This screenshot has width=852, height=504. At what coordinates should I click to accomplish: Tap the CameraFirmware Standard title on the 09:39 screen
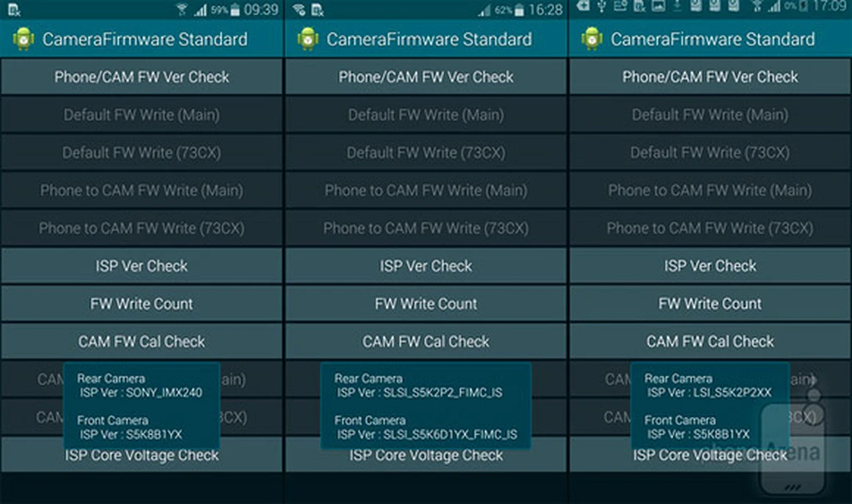[145, 39]
